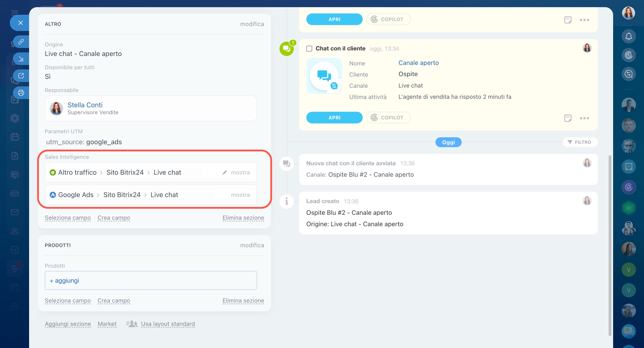Open the notifications bell icon
644x348 pixels.
[628, 37]
